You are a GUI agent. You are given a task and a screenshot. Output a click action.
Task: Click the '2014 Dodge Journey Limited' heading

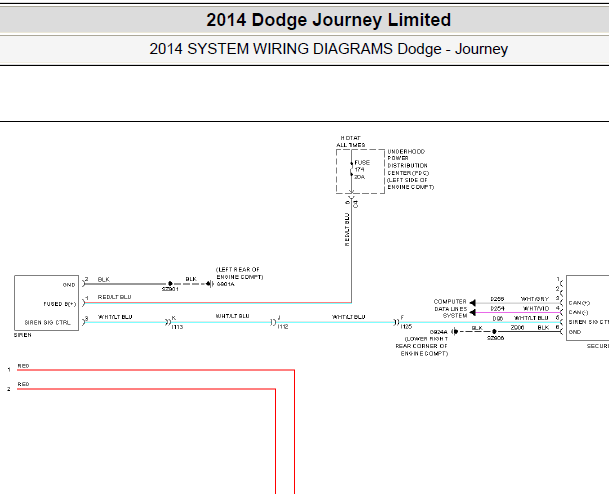[328, 20]
